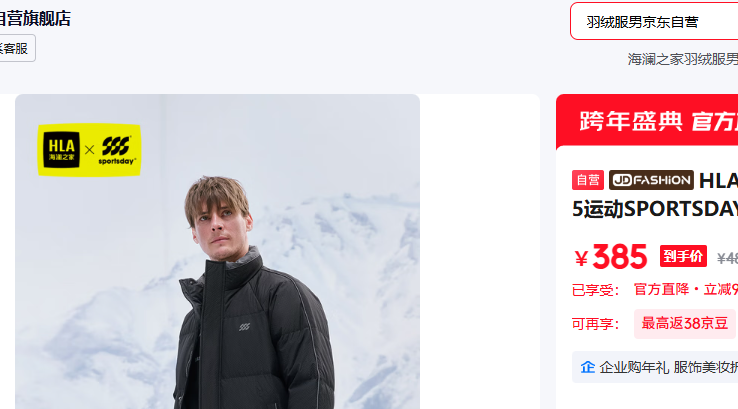Open the 跨年盛典 promotion banner
Screen dimensions: 738x409
647,121
